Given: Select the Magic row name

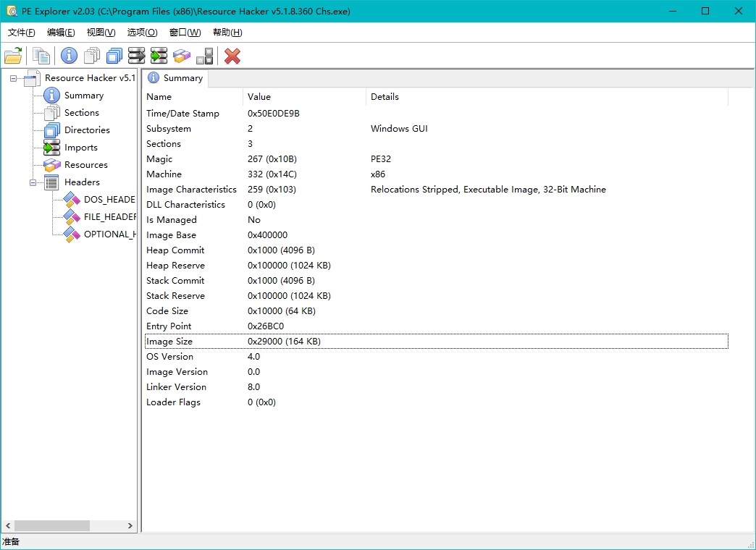Looking at the screenshot, I should [x=159, y=159].
